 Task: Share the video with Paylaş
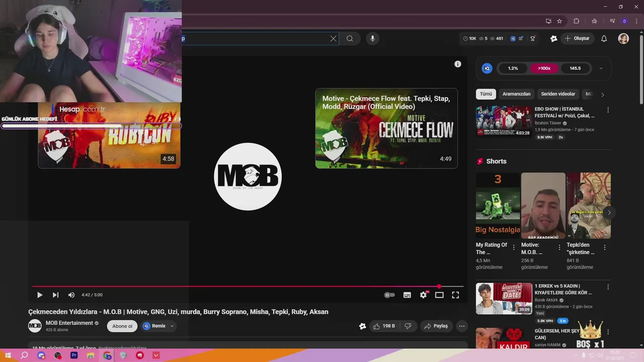[436, 326]
